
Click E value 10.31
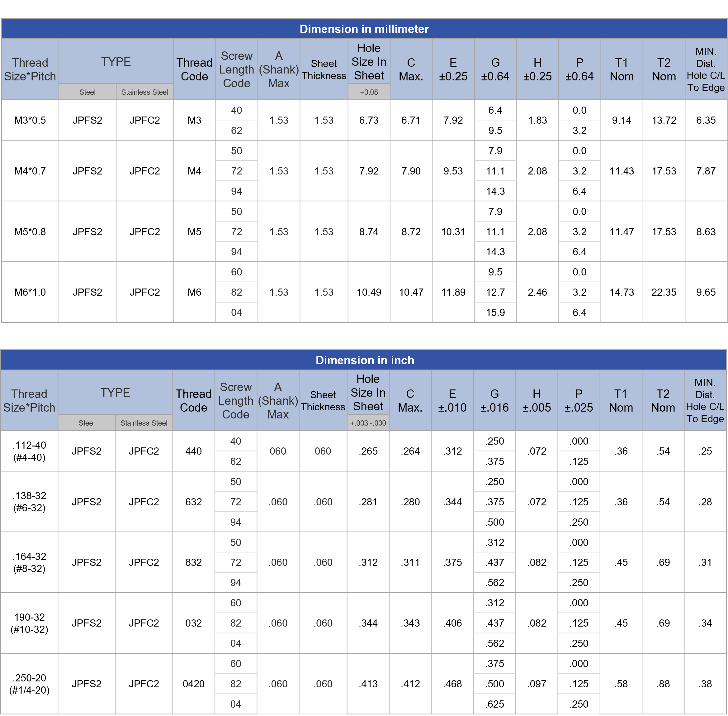(453, 232)
